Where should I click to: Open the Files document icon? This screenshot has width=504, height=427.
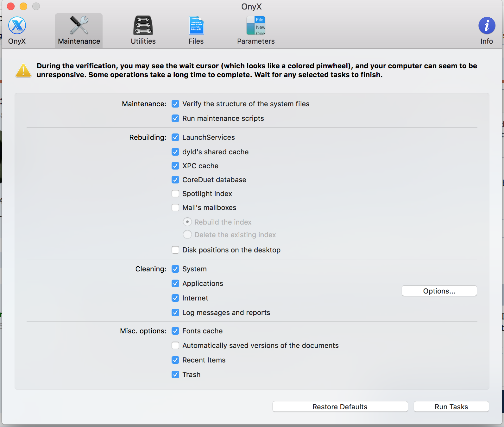(196, 25)
